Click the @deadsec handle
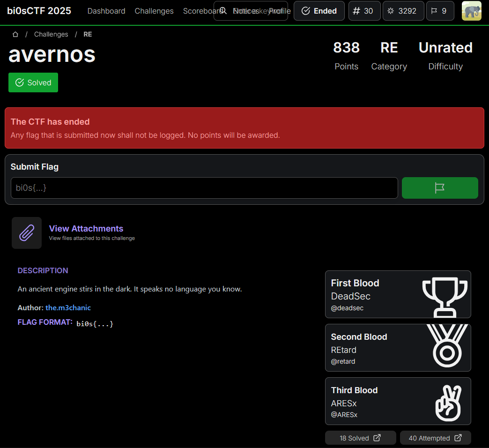 click(x=347, y=308)
